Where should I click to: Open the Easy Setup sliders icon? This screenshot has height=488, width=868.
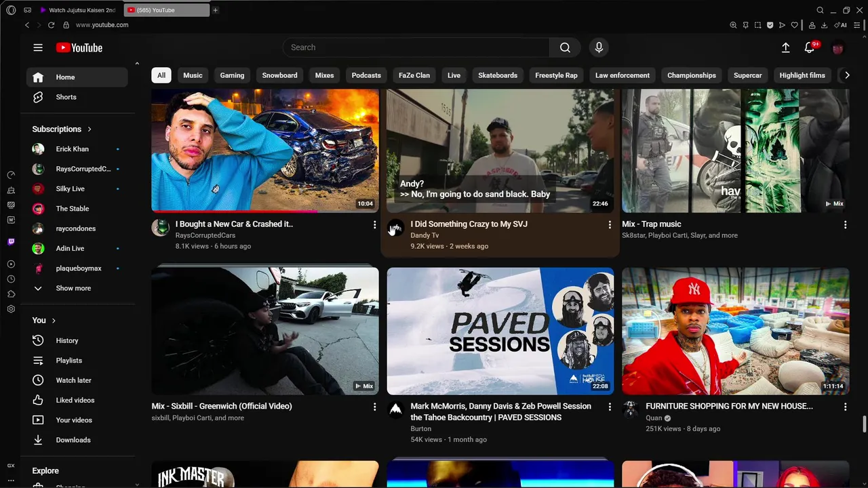[858, 25]
